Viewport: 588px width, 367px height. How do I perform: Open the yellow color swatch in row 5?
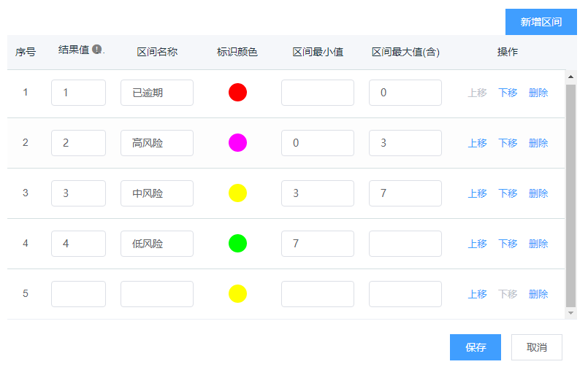[x=237, y=294]
